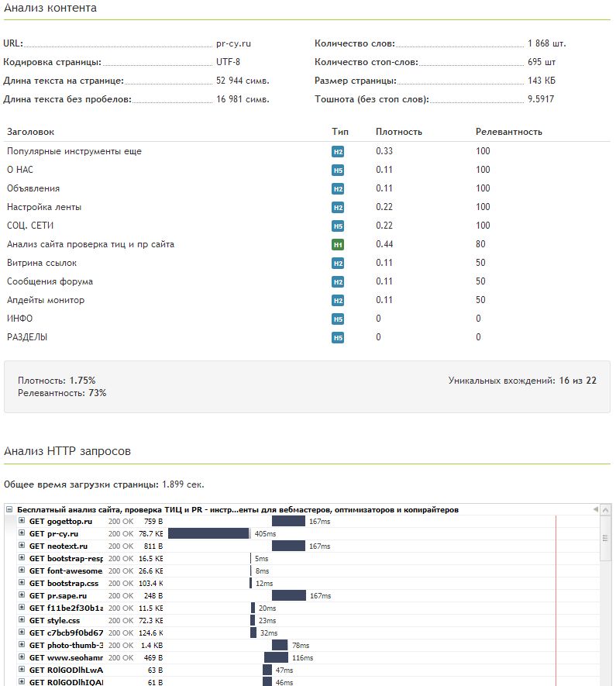Click the Релевантность column header
Viewport: 616px width, 686px height.
click(508, 132)
